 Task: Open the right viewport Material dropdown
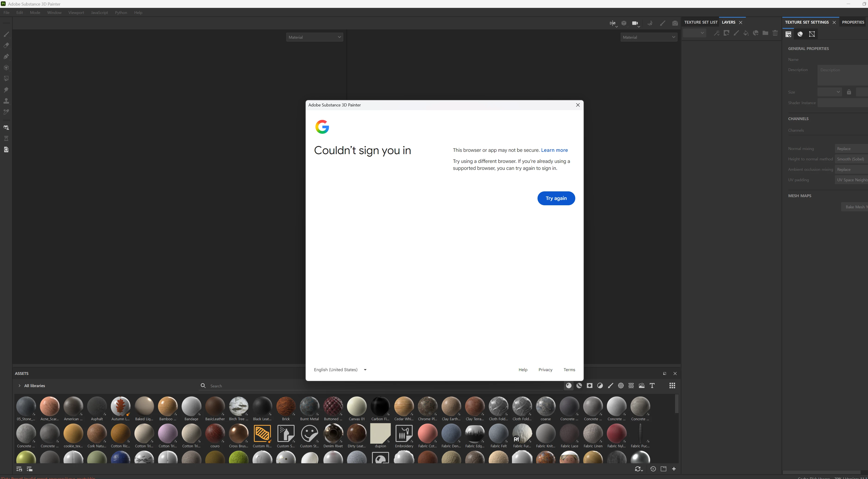649,37
